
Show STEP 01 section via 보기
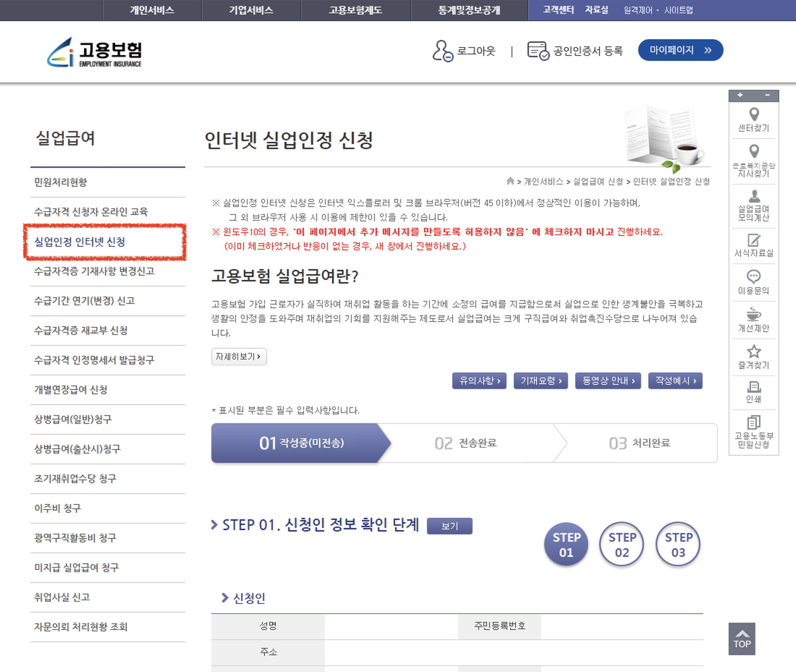(x=449, y=526)
